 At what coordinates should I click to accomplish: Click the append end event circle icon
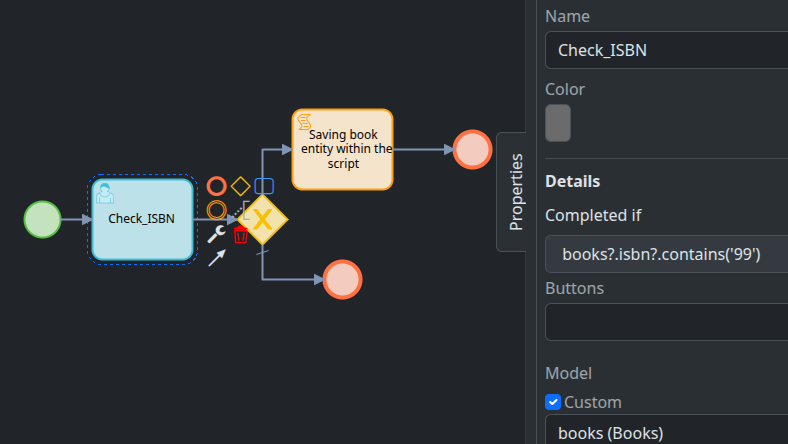pos(216,186)
